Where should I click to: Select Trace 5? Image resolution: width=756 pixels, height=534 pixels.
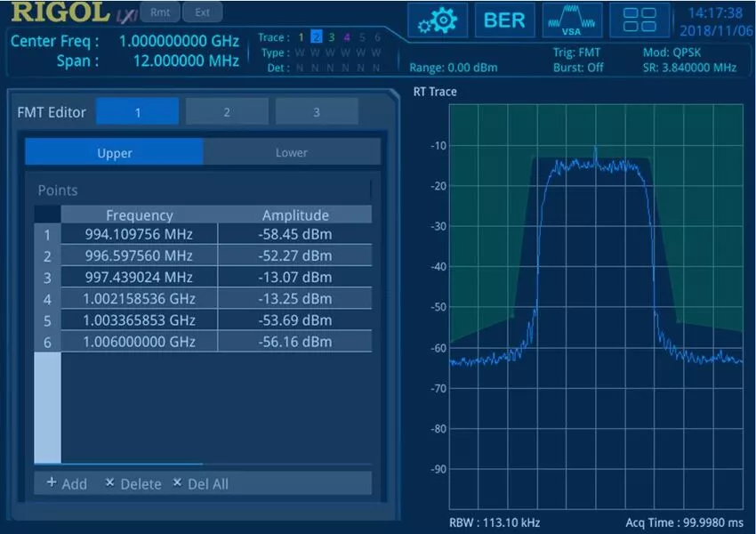click(362, 37)
